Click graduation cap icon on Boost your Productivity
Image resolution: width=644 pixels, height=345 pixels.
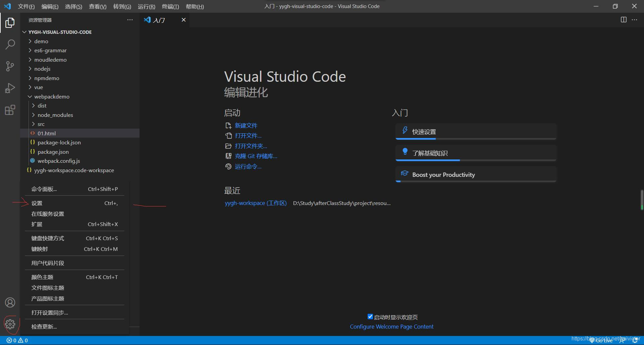[x=405, y=174]
